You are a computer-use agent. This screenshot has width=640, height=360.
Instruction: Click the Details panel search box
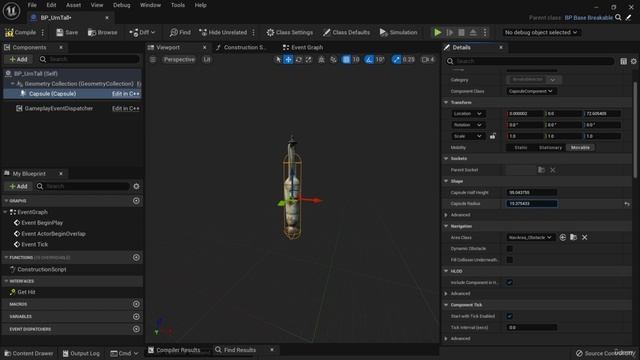(x=530, y=61)
